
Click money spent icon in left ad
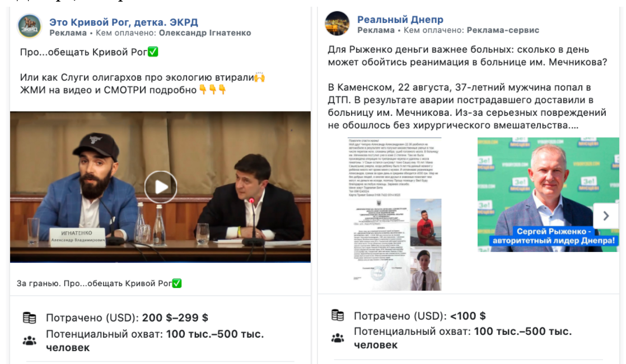coord(29,318)
